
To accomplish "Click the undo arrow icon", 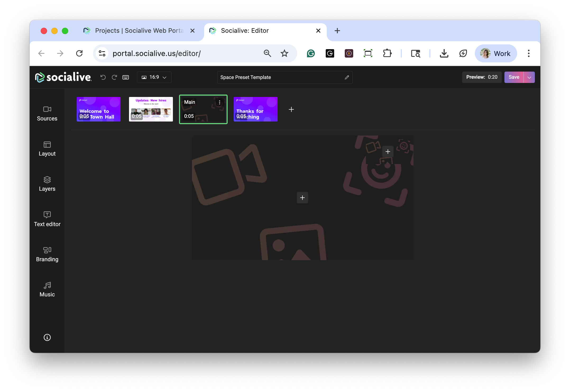I will pyautogui.click(x=103, y=77).
